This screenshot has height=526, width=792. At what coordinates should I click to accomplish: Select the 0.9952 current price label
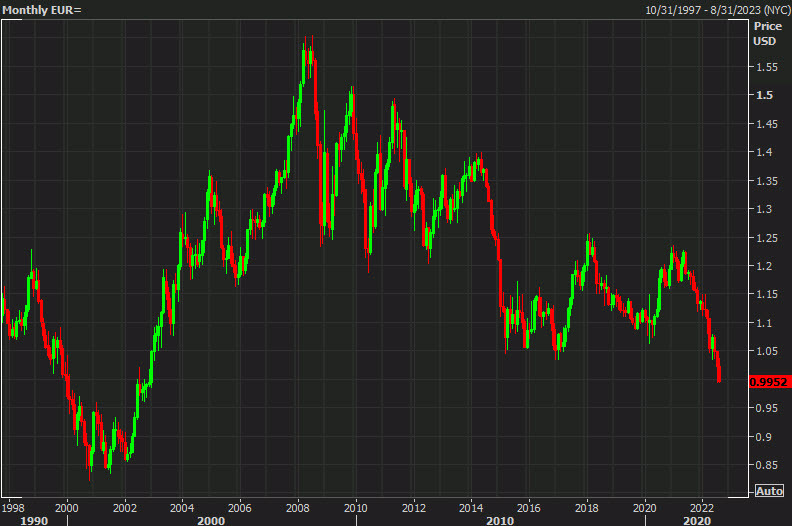point(768,382)
